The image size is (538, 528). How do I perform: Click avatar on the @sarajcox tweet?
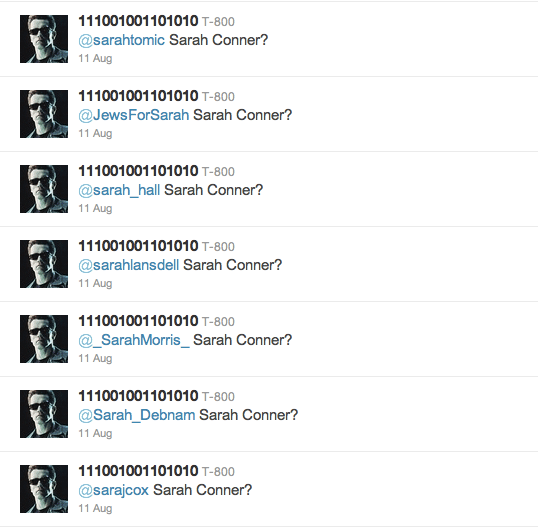coord(44,489)
